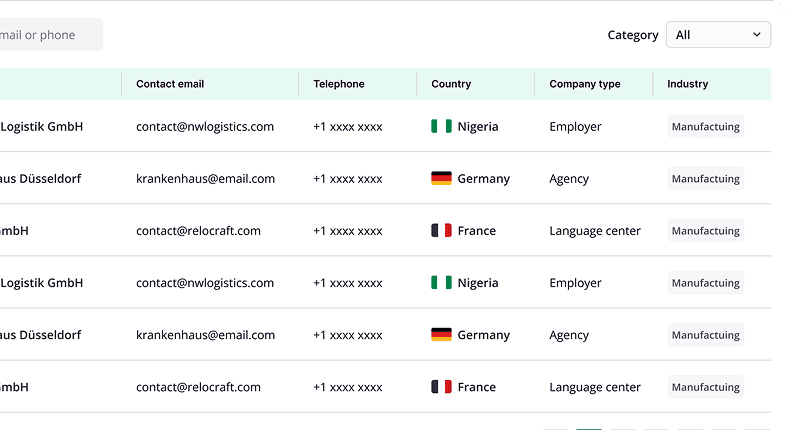The height and width of the screenshot is (430, 786).
Task: Click the Company type column header
Action: (x=585, y=84)
